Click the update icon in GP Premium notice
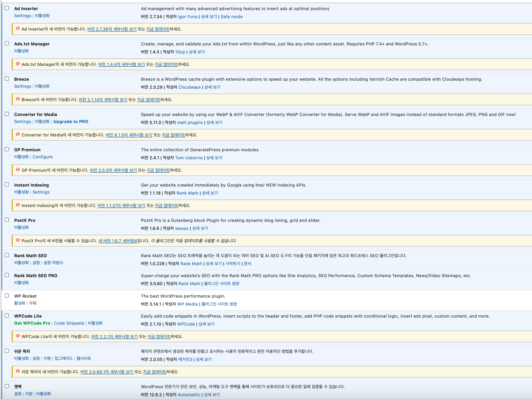532x399 pixels. click(18, 170)
